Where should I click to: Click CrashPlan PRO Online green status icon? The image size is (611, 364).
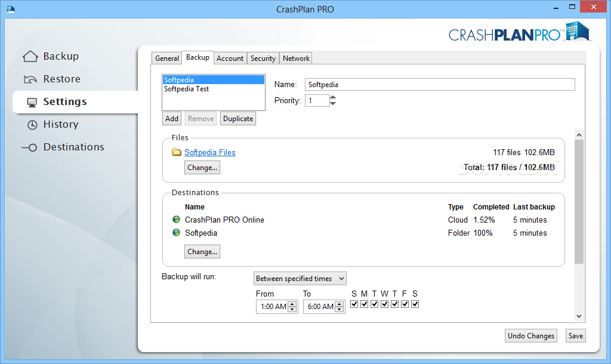click(x=176, y=220)
